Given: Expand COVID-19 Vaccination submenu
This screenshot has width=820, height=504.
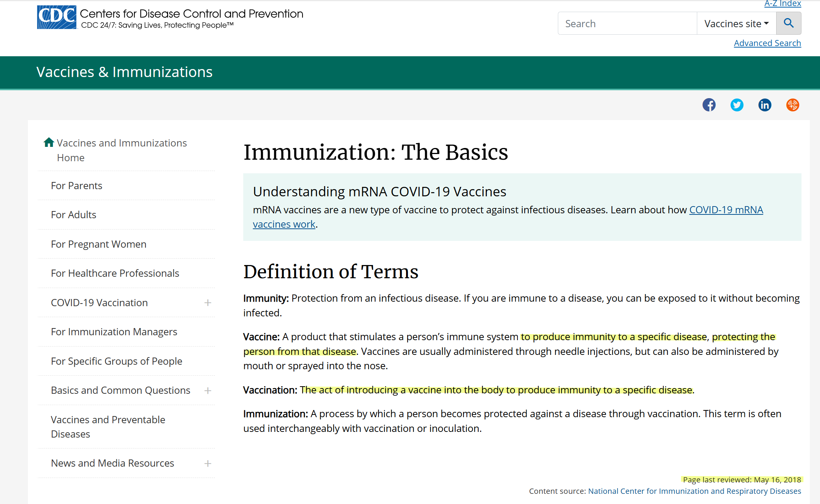Looking at the screenshot, I should 208,303.
